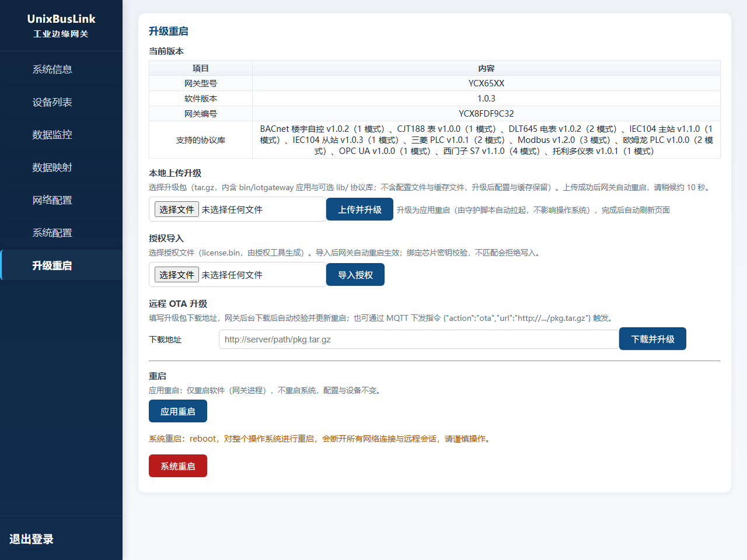This screenshot has height=560, width=747.
Task: Click the red 系统重启 button
Action: click(x=178, y=466)
